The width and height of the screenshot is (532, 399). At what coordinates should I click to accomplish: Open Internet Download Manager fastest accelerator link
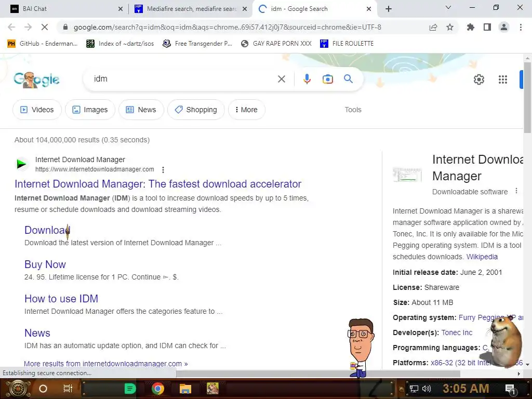click(x=158, y=184)
